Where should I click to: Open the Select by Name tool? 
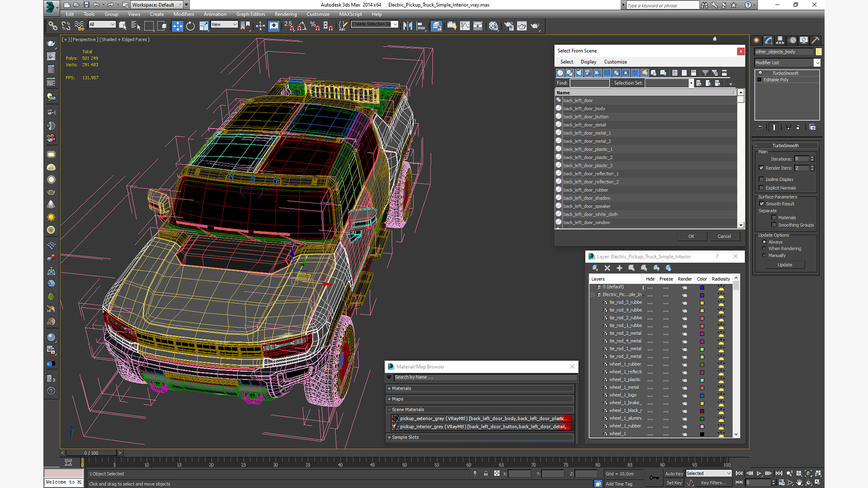coord(135,26)
